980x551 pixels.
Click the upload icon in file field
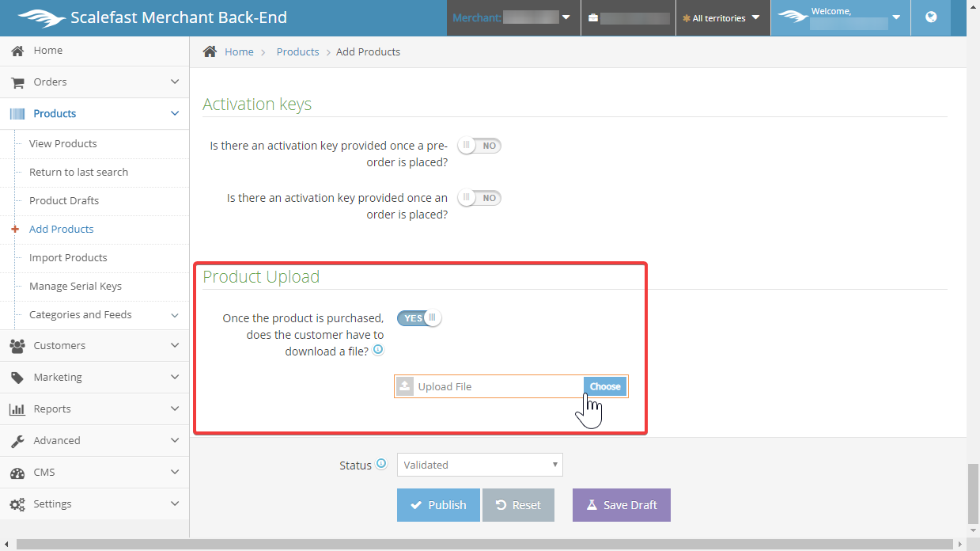405,386
